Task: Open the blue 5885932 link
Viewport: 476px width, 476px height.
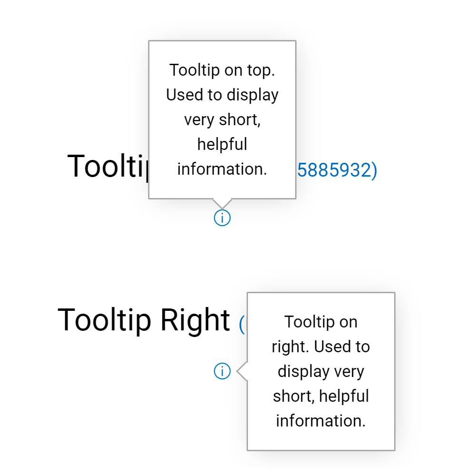Action: (x=337, y=170)
